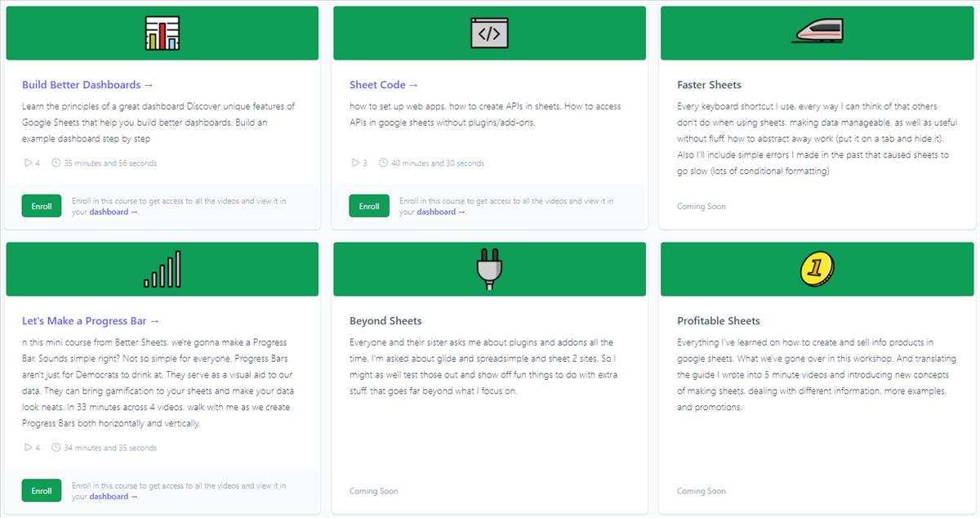Open the Let's Make a Progress Bar link
This screenshot has width=980, height=518.
91,321
